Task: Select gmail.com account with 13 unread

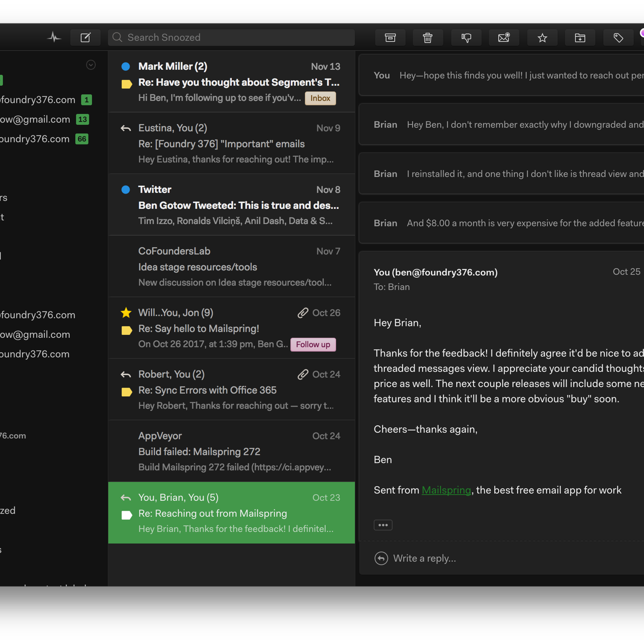Action: point(44,120)
